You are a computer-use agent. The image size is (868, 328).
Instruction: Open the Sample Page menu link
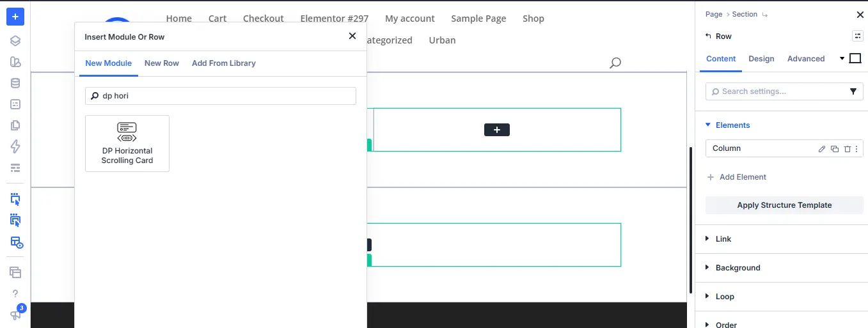(478, 19)
